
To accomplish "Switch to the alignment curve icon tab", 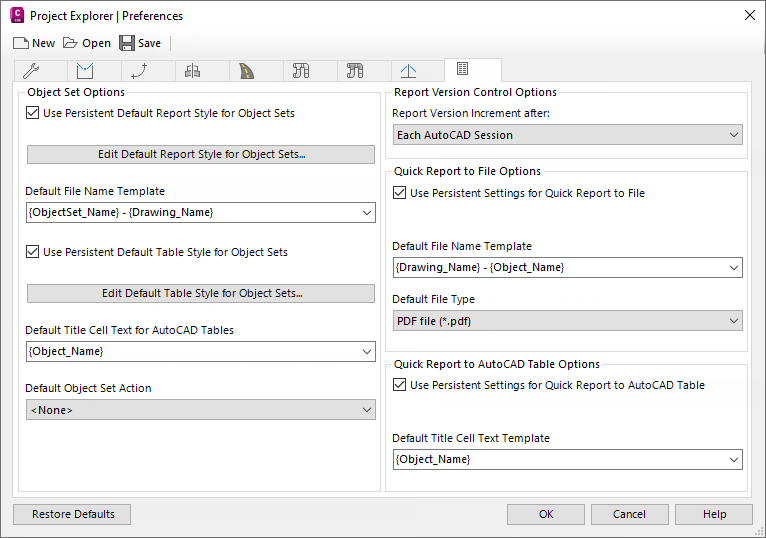I will [139, 71].
